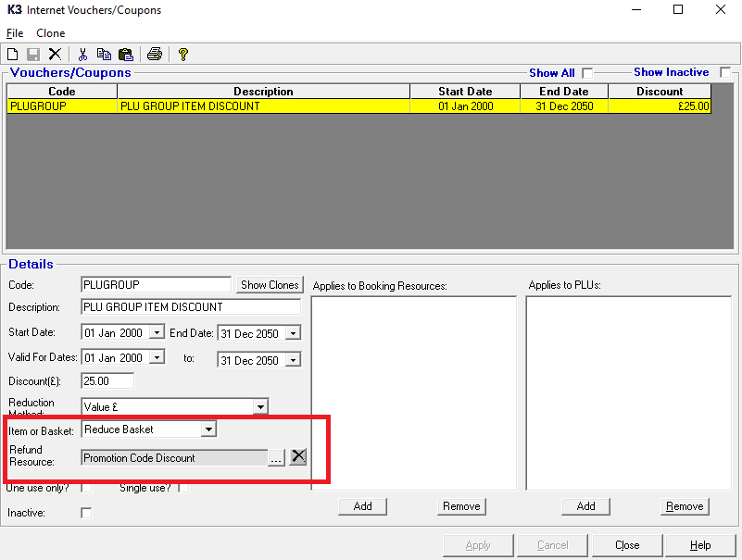
Task: Click the Save floppy disk icon
Action: 33,55
